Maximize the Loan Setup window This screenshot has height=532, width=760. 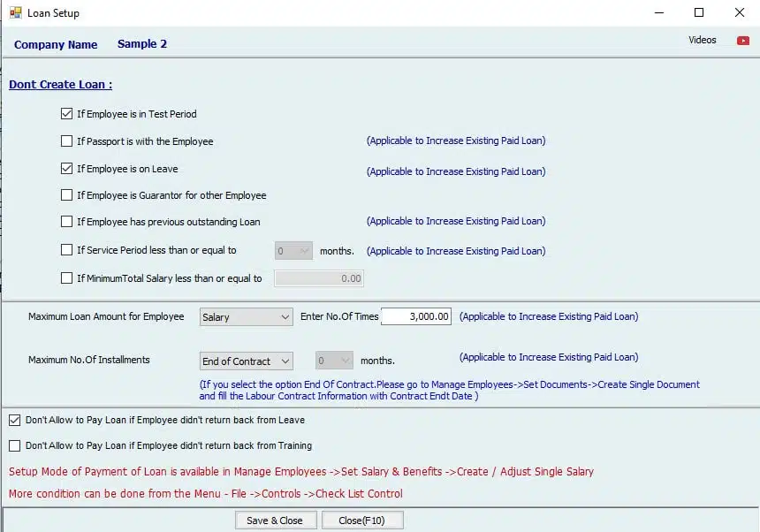(699, 12)
